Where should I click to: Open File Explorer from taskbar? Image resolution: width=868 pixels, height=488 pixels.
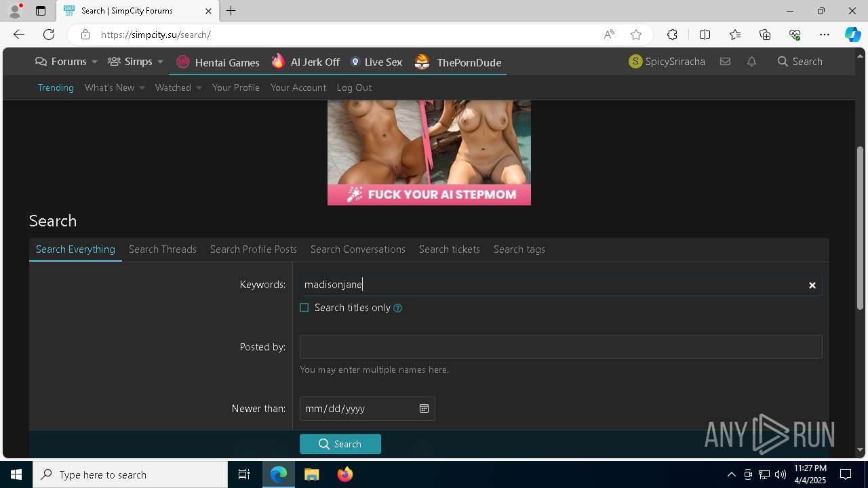(x=312, y=474)
